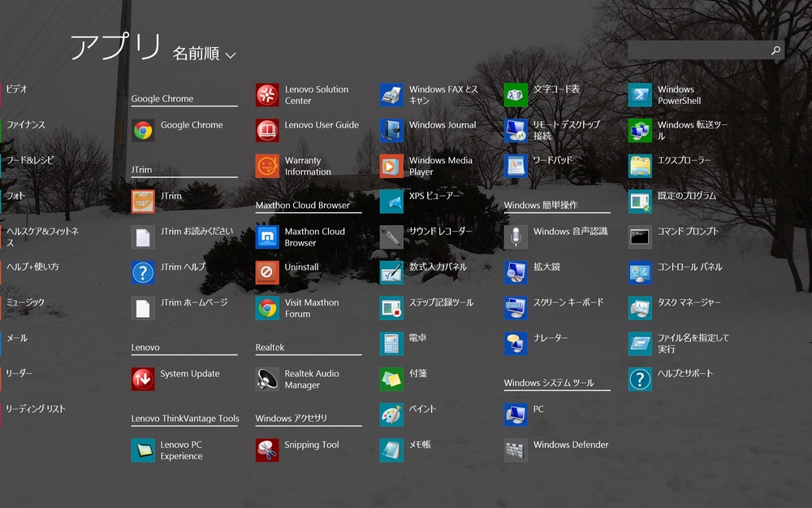812x508 pixels.
Task: Open Windows PowerShell icon
Action: point(640,95)
